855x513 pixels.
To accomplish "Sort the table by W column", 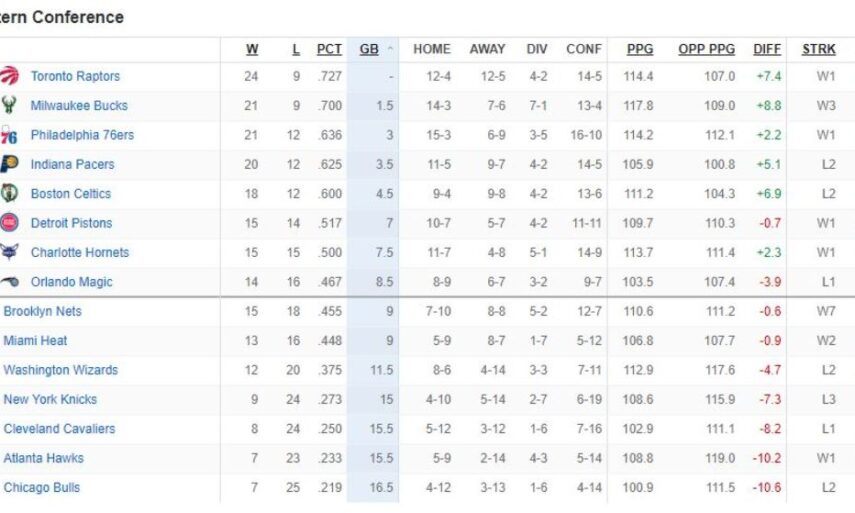I will [252, 49].
